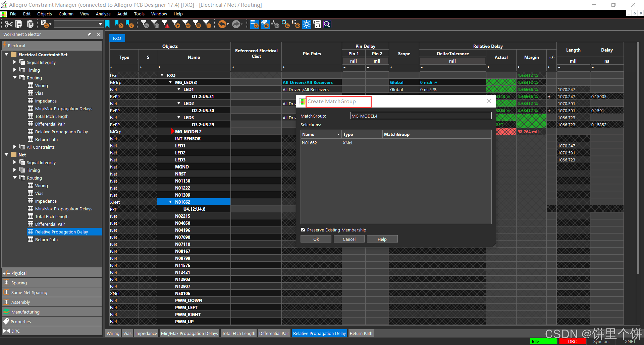Viewport: 644px width, 345px height.
Task: Click the green Idle status indicator
Action: (543, 341)
